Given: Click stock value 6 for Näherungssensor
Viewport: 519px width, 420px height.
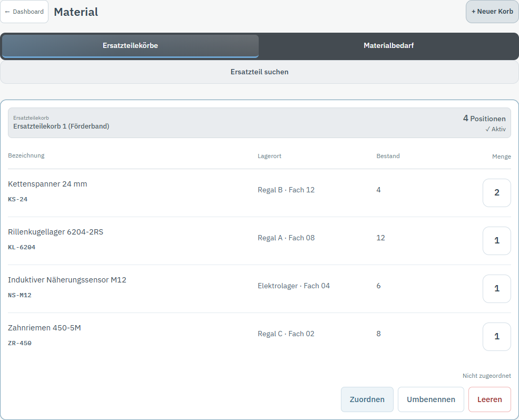Looking at the screenshot, I should pyautogui.click(x=378, y=286).
